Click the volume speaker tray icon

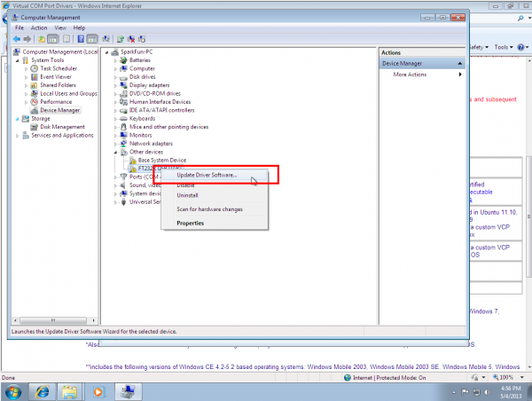tap(487, 392)
